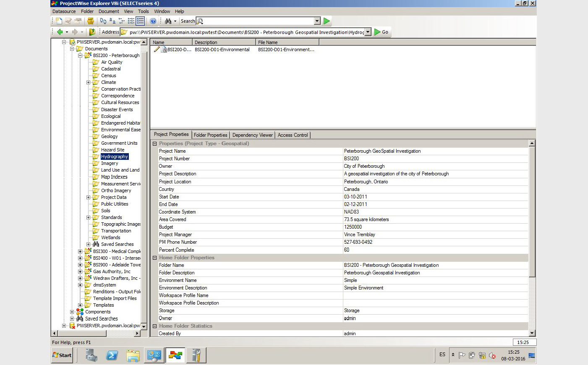588x365 pixels.
Task: Switch to small icons view
Action: pos(112,21)
